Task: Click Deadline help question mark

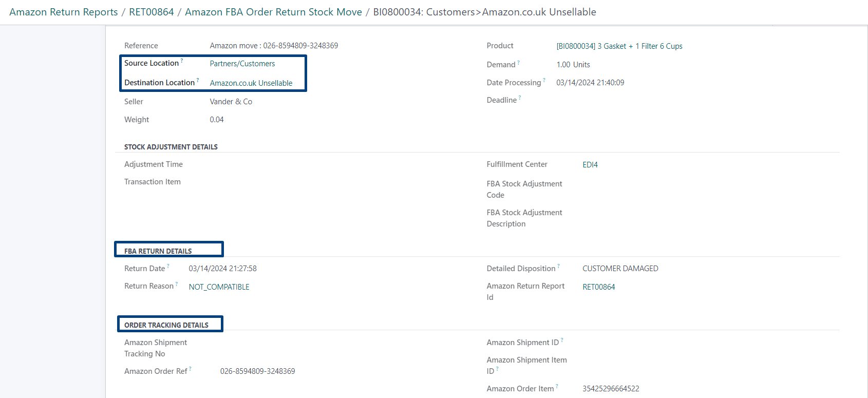Action: point(520,98)
